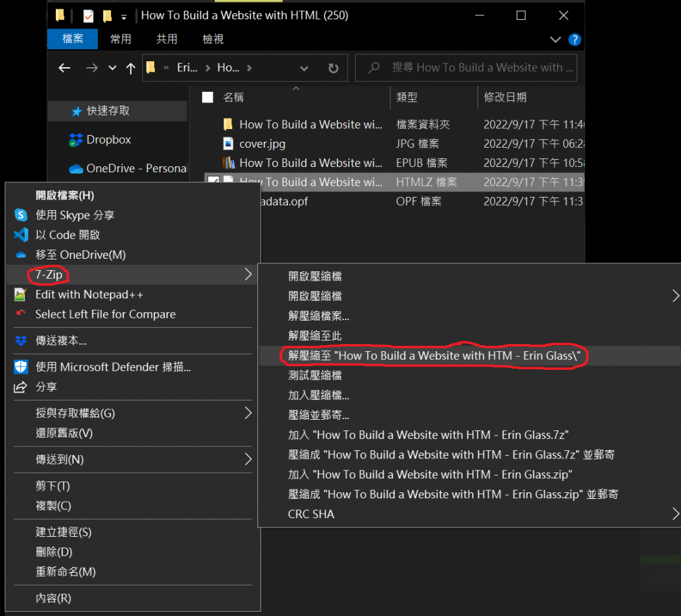This screenshot has height=616, width=681.
Task: Open the 檔案 ribbon tab
Action: 72,39
